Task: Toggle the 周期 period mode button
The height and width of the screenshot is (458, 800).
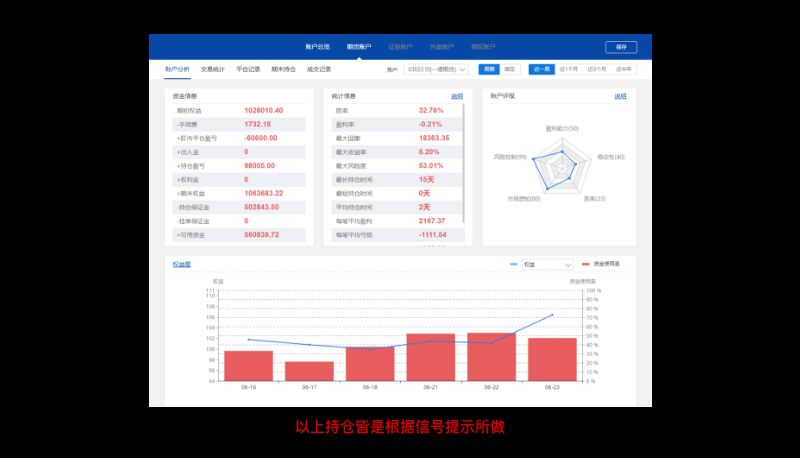Action: [488, 70]
